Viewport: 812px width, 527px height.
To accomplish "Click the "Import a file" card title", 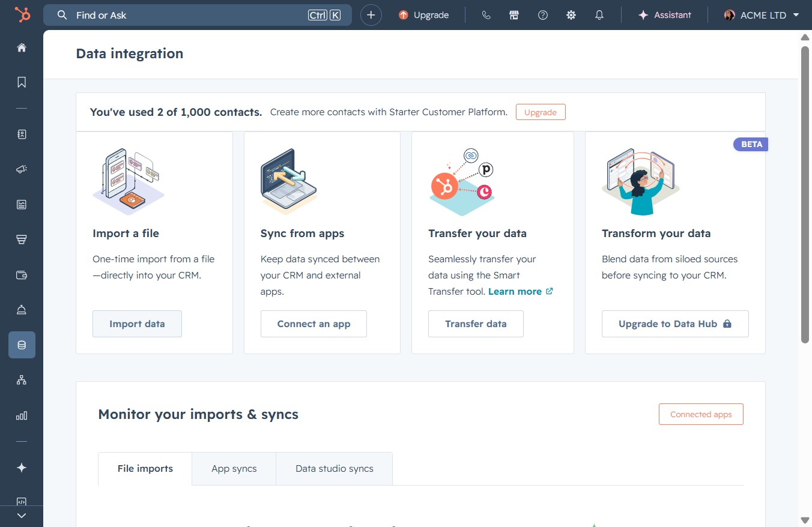I will point(126,233).
